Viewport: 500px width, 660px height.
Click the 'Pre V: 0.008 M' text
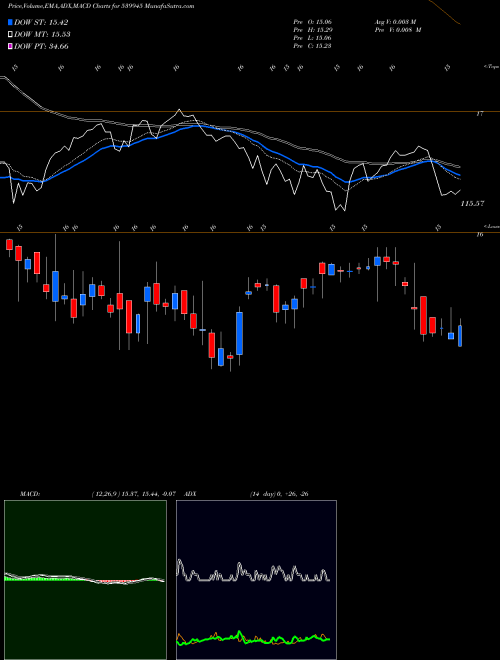click(x=399, y=30)
